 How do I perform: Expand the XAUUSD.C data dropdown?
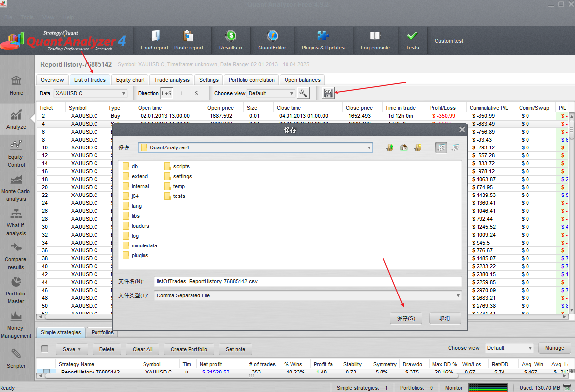(91, 93)
